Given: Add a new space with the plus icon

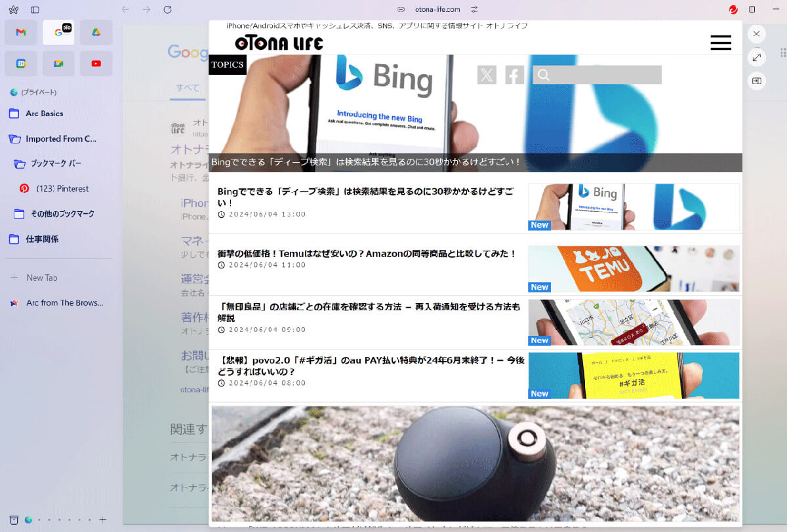Looking at the screenshot, I should tap(102, 520).
